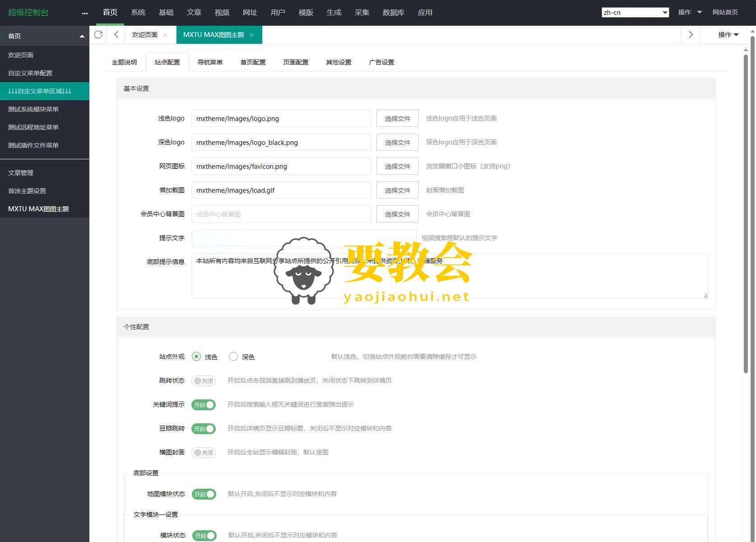Click the refresh page icon
The width and height of the screenshot is (756, 542).
point(98,35)
